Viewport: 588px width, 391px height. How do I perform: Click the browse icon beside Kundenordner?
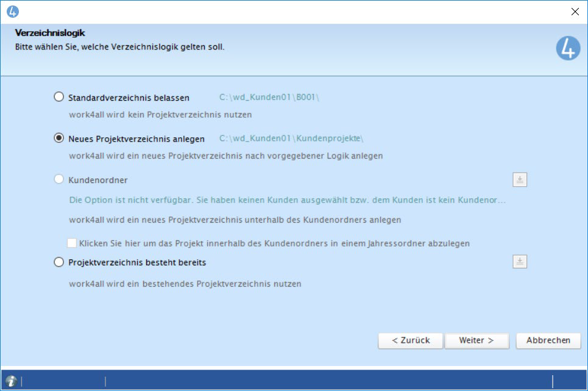[519, 180]
